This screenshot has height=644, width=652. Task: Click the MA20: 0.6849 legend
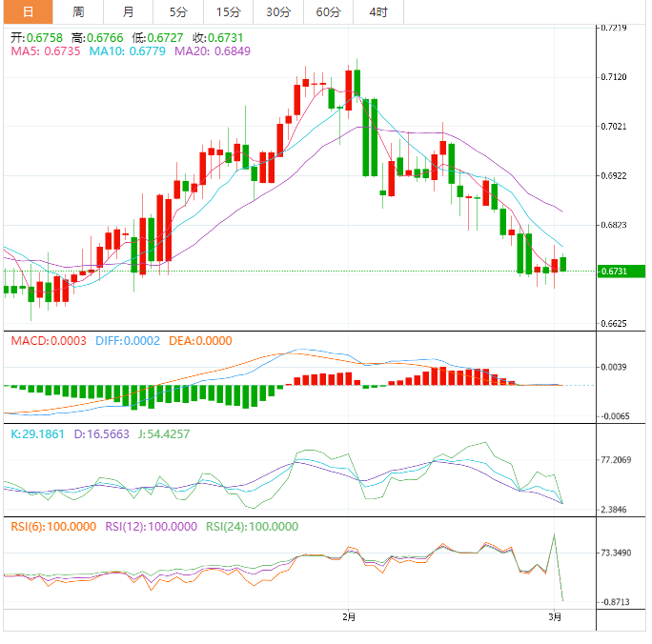213,51
